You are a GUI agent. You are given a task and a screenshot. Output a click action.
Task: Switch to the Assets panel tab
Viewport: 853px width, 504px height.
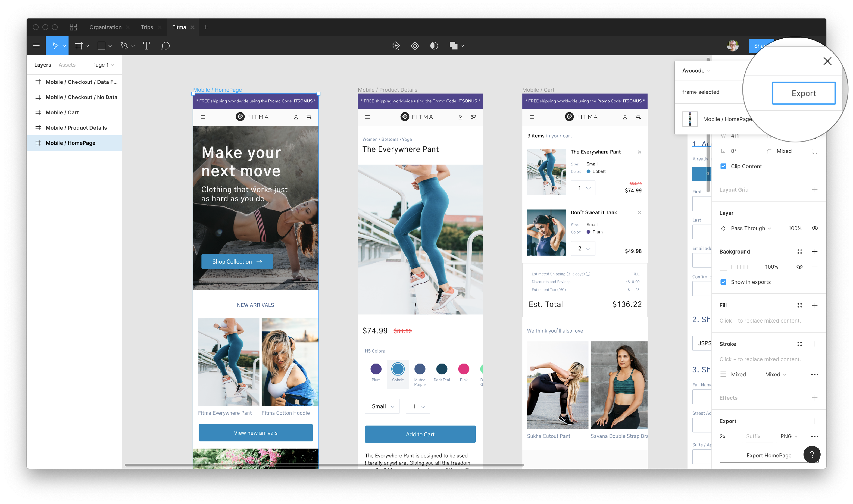[x=67, y=65]
